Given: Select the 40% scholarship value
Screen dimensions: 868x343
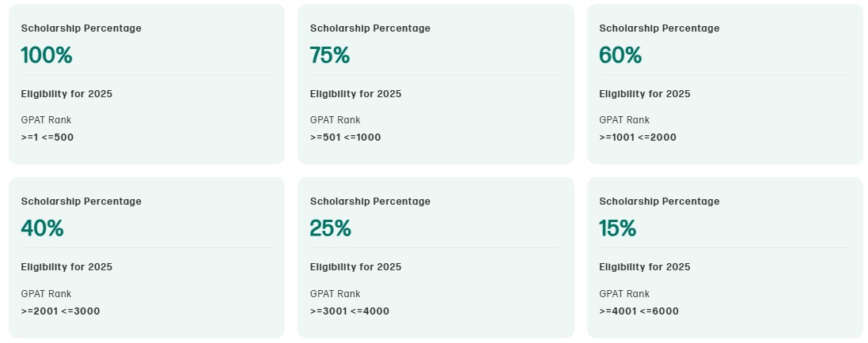Looking at the screenshot, I should pyautogui.click(x=42, y=228).
